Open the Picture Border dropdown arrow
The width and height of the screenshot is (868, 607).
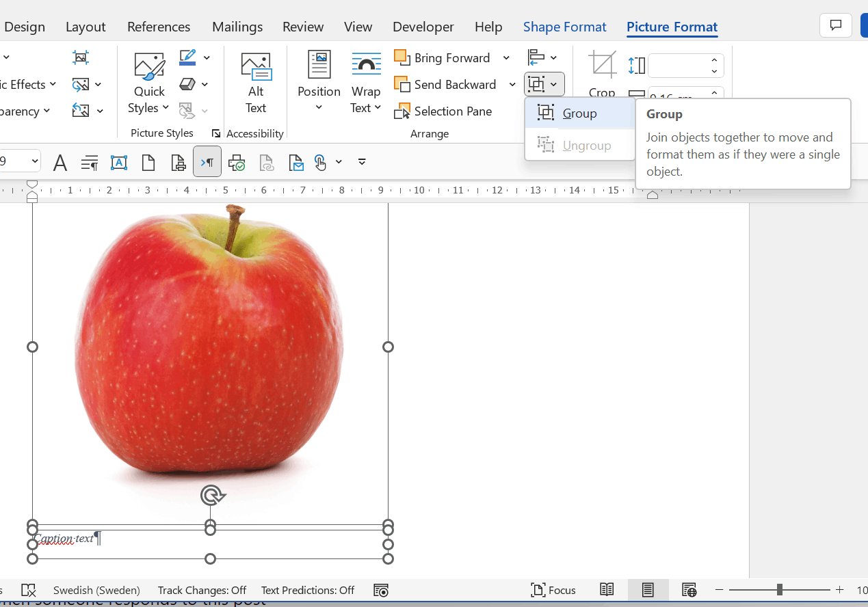tap(207, 57)
